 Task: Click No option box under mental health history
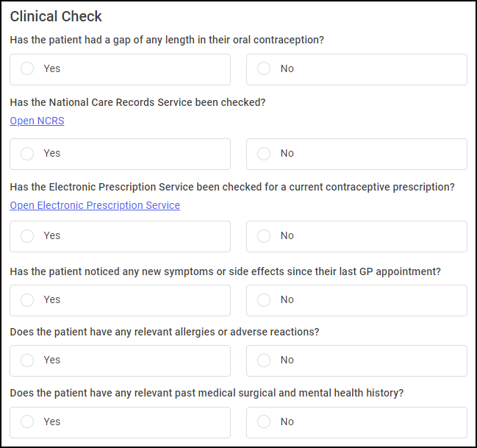pos(356,423)
